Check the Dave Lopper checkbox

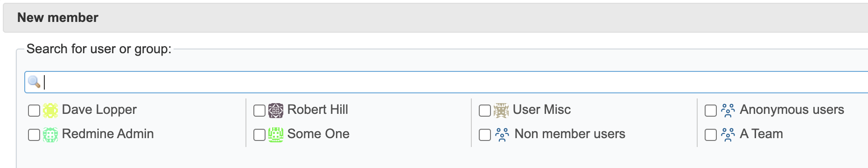coord(34,111)
